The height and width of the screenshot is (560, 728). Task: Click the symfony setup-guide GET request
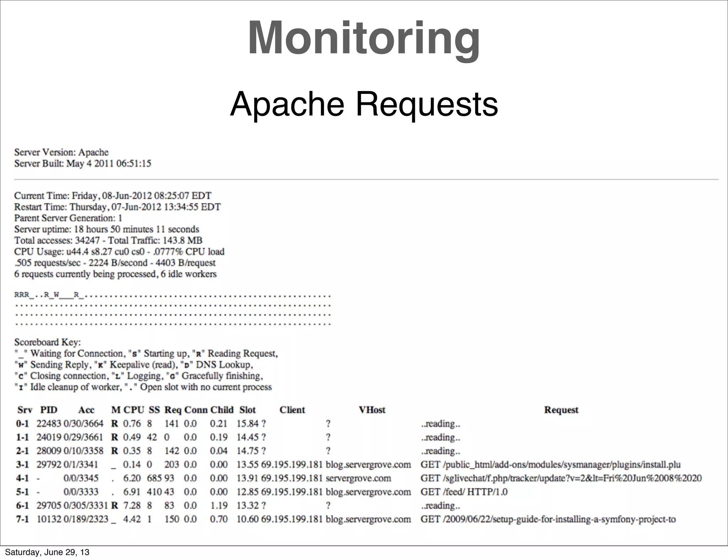[x=548, y=519]
